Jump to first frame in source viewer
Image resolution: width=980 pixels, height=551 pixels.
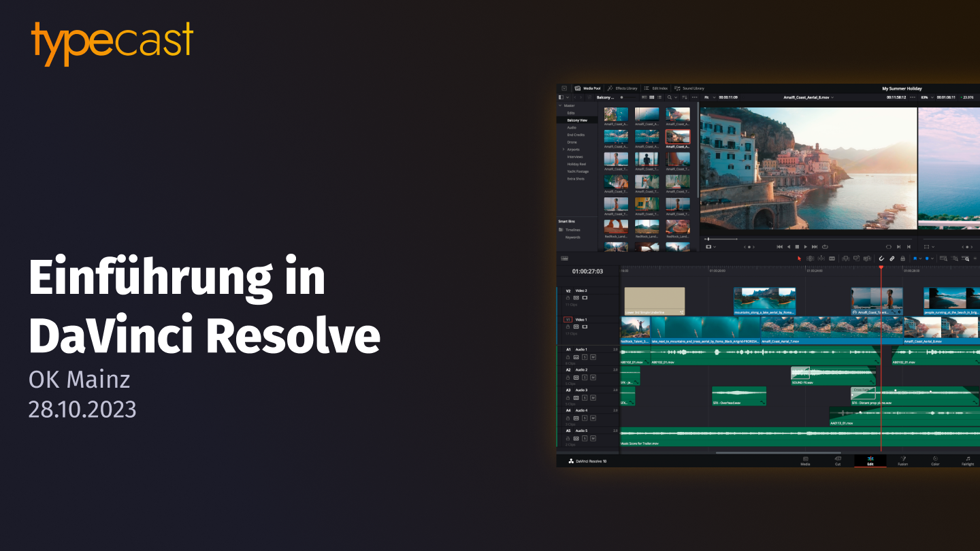[x=780, y=247]
